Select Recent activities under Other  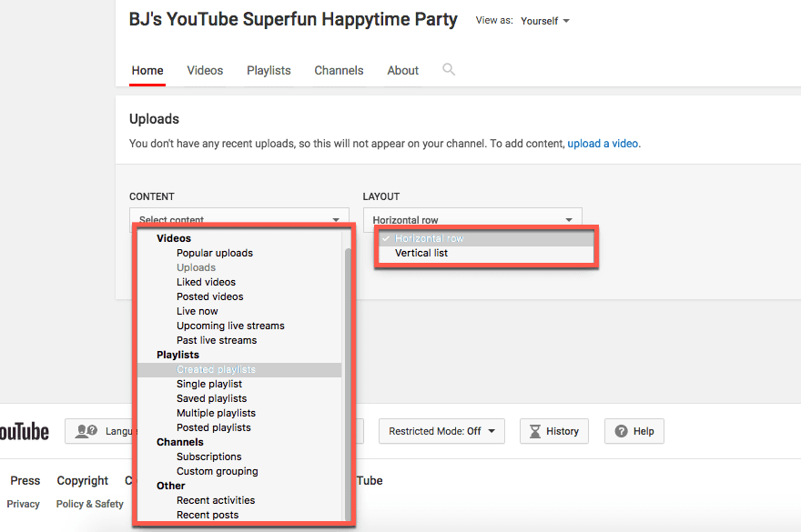[216, 500]
